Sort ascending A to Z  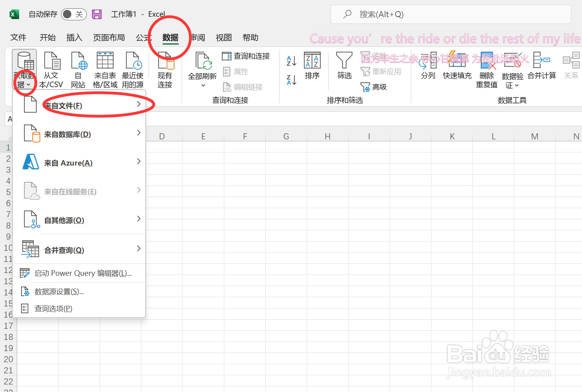click(292, 61)
